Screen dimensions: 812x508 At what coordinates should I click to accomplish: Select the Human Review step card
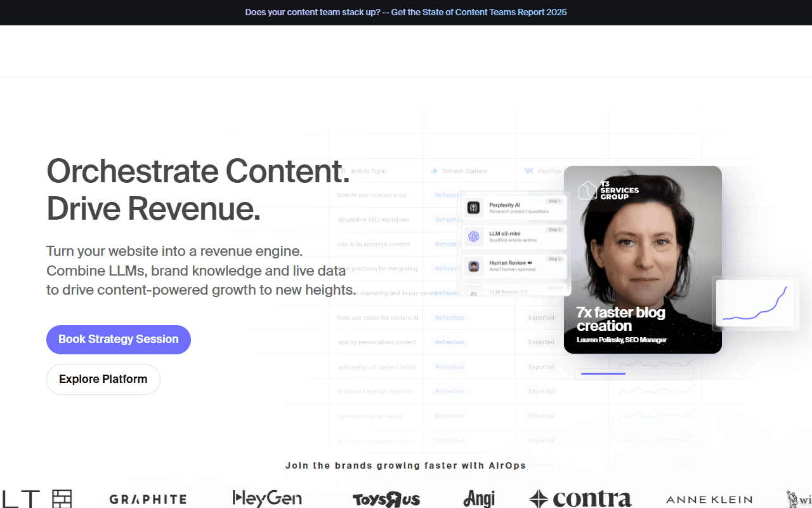click(x=514, y=266)
